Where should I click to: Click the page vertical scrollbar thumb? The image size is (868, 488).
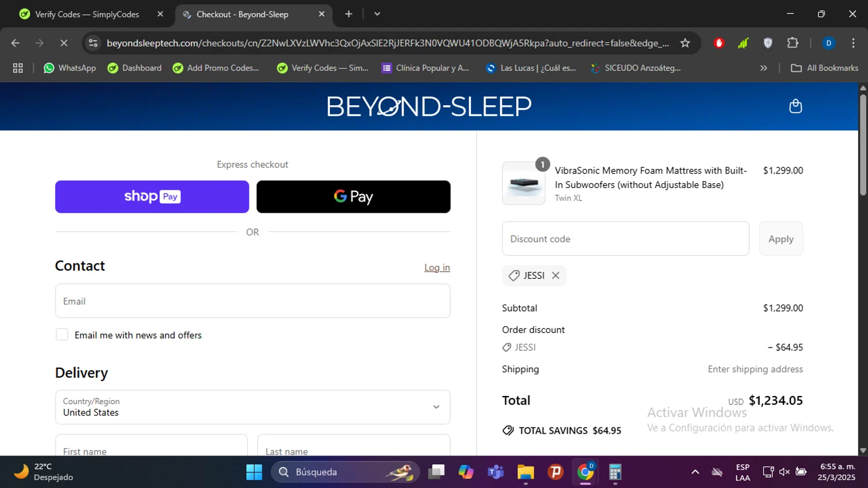click(863, 145)
